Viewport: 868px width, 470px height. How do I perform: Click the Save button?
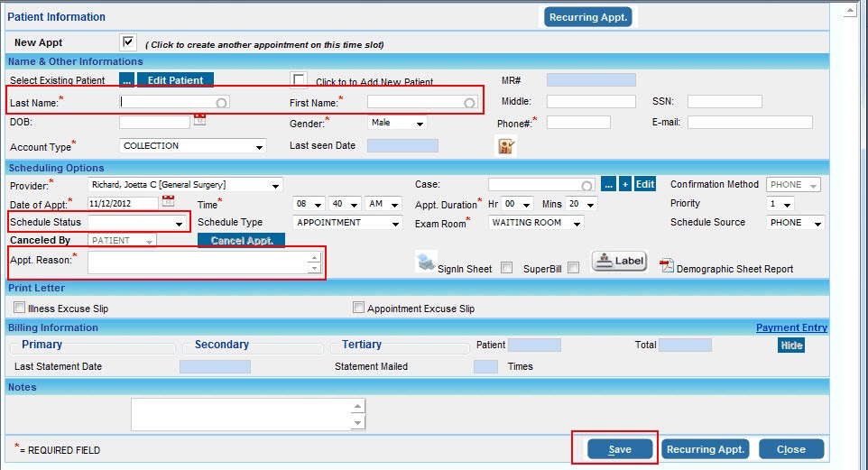click(x=619, y=449)
